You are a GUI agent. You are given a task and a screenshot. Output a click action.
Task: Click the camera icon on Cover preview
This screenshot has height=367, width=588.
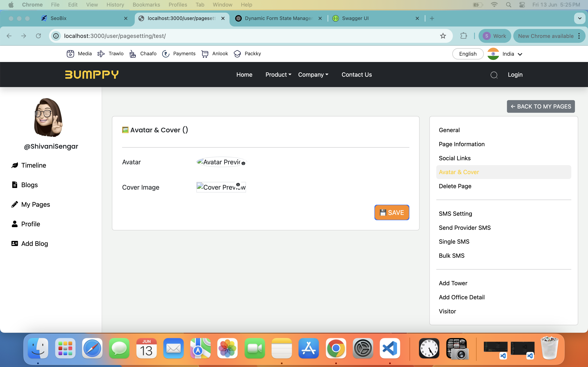click(x=238, y=185)
